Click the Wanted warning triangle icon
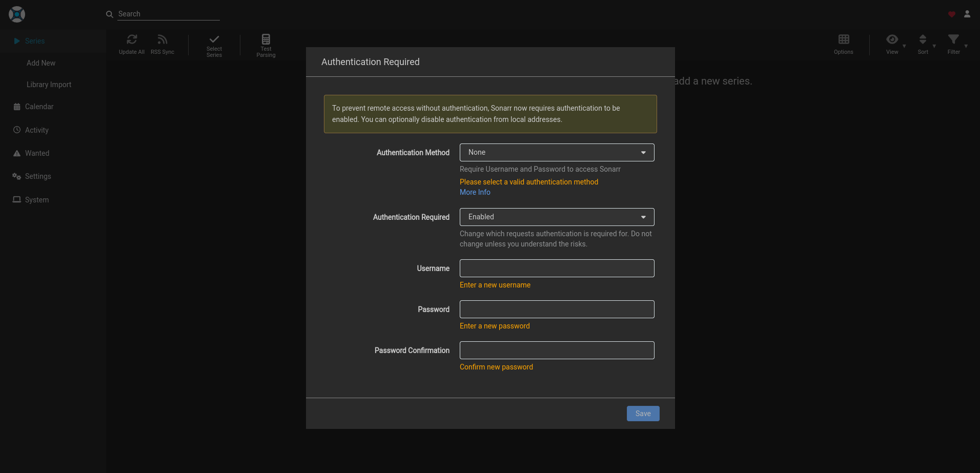Viewport: 980px width, 473px height. pos(17,153)
